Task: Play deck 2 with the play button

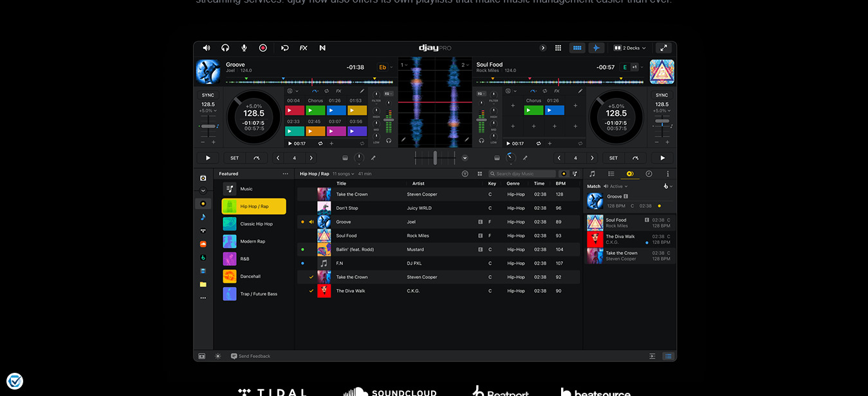Action: tap(662, 158)
